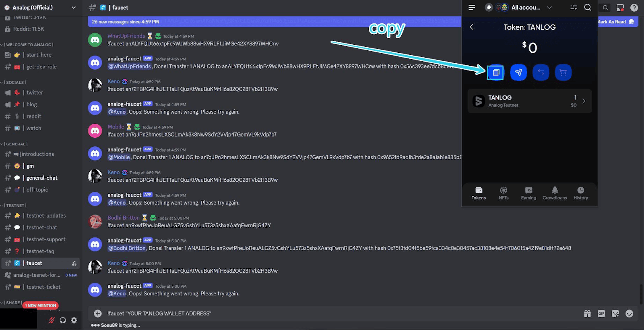Go back with the wallet back arrow
Viewport: 644px width, 330px height.
coord(472,27)
